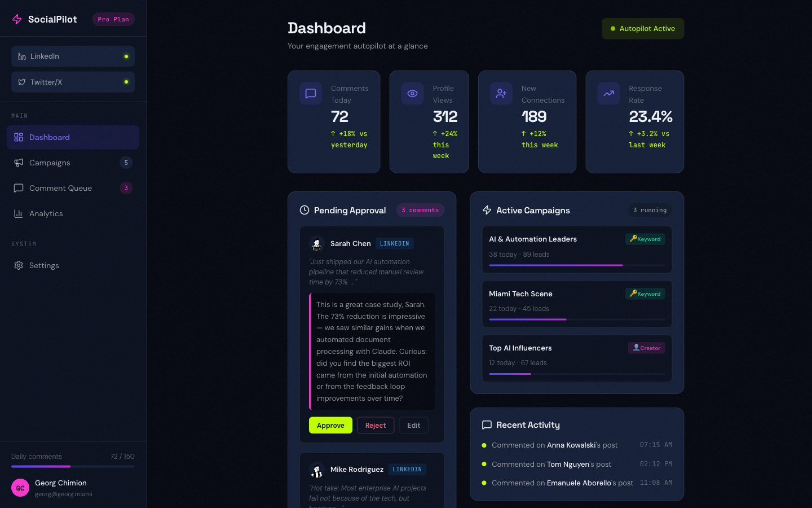Click Mike Rodriguez's avatar

coord(317,470)
